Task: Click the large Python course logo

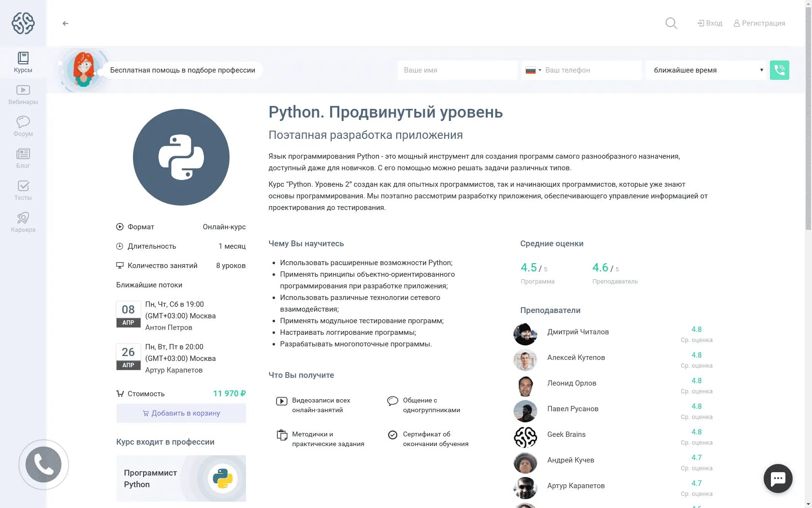Action: click(181, 157)
